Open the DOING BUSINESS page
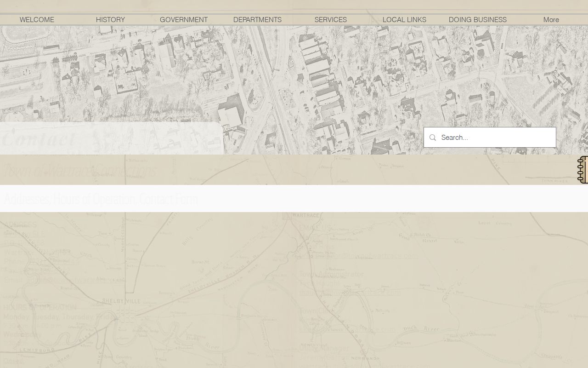 (478, 20)
